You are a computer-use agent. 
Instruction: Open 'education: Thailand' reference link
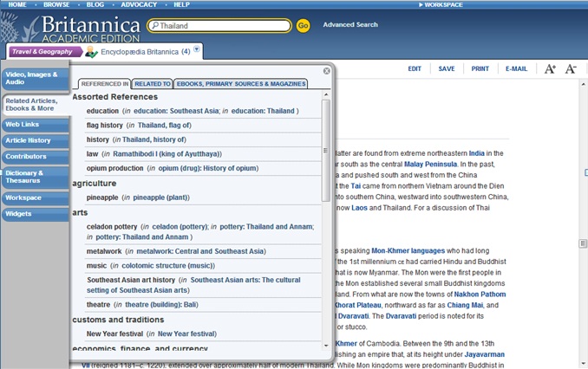pos(263,111)
